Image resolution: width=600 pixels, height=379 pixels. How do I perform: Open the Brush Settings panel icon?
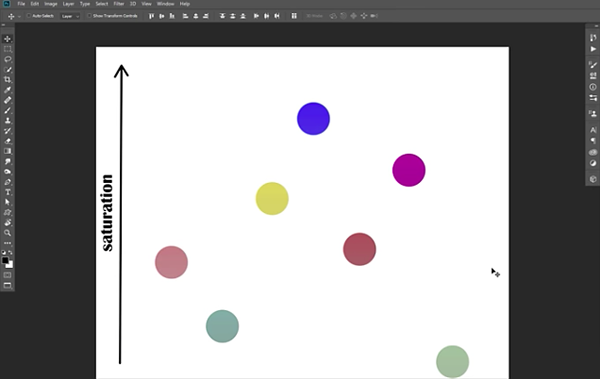[593, 64]
